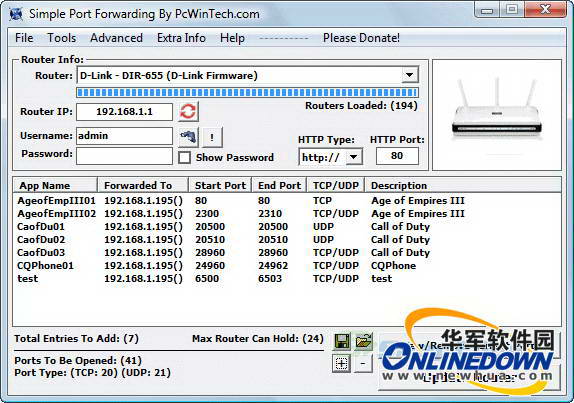574x403 pixels.
Task: Click the refresh router IP icon
Action: (189, 112)
